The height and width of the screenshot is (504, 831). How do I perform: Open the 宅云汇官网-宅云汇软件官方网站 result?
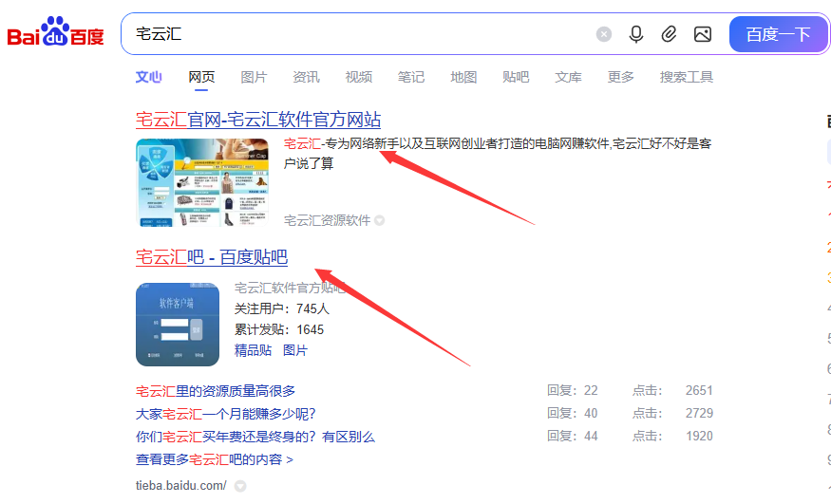[x=258, y=120]
